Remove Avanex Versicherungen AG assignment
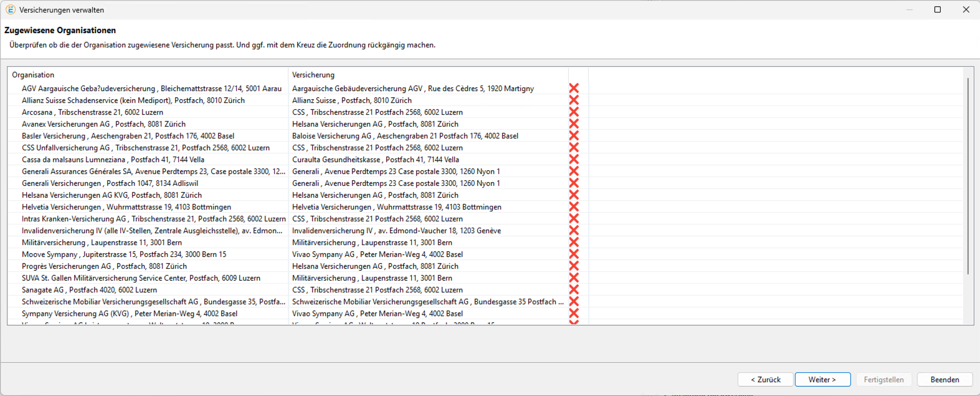This screenshot has height=396, width=980. point(574,124)
